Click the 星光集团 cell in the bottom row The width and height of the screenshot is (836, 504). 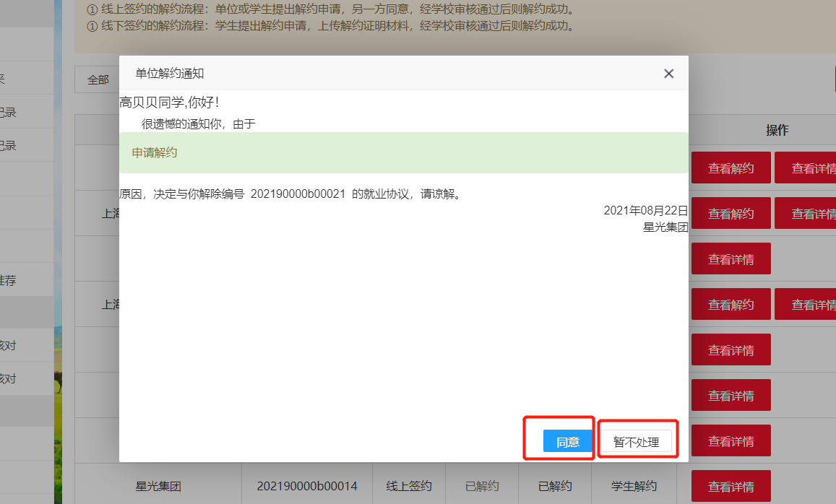tap(158, 487)
